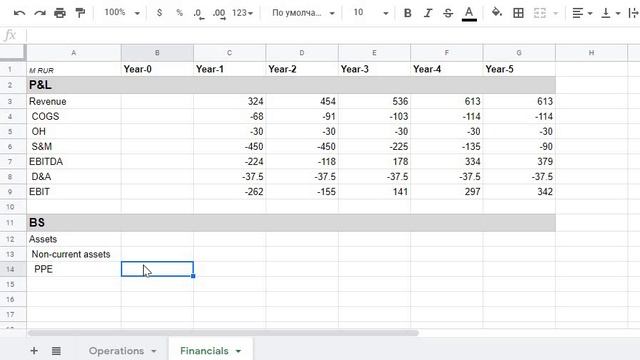Toggle italic formatting
This screenshot has height=360, width=640.
(427, 13)
